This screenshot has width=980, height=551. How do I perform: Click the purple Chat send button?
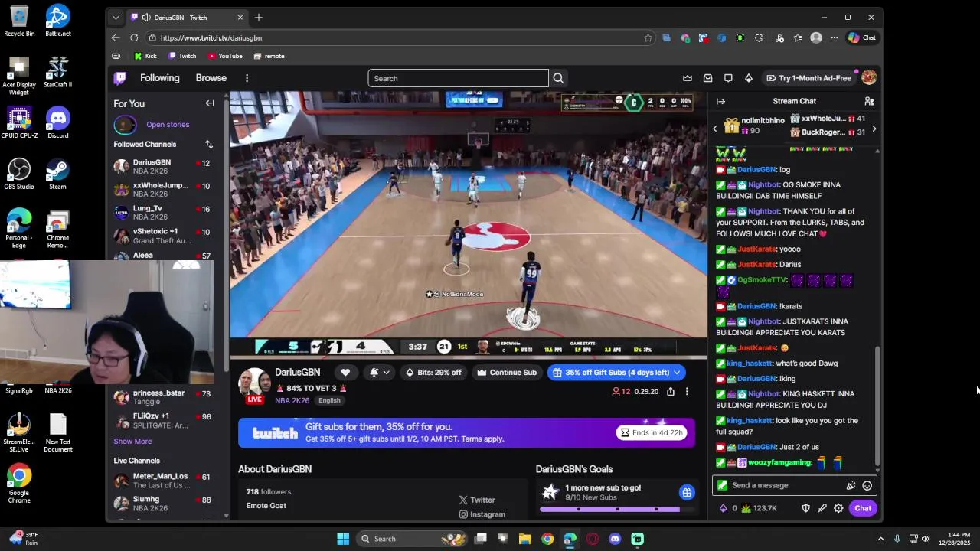(863, 508)
